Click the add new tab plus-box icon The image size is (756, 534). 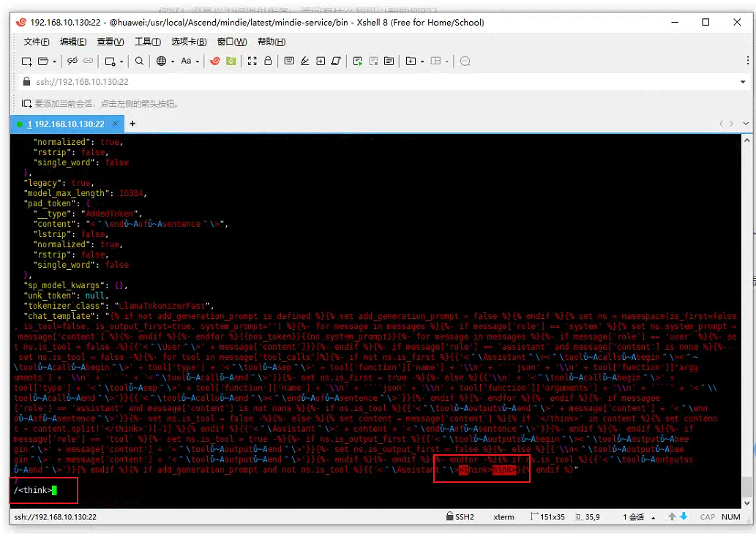[411, 61]
